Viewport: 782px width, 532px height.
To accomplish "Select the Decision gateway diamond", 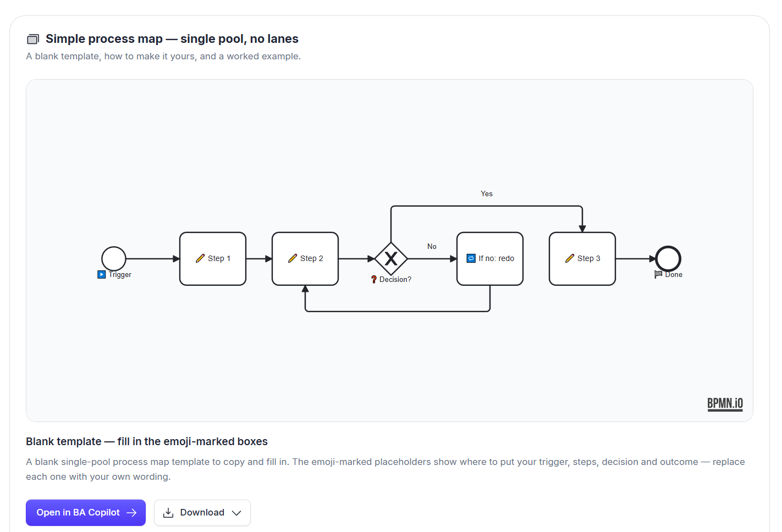I will coord(391,258).
